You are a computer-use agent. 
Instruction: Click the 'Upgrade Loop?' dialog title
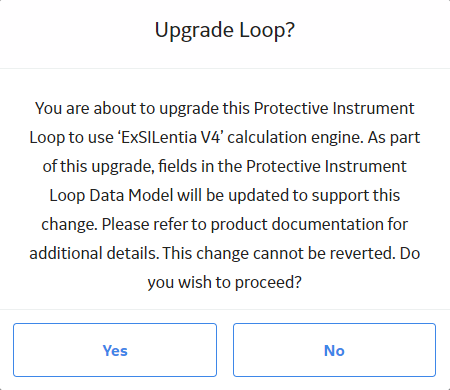tap(225, 31)
